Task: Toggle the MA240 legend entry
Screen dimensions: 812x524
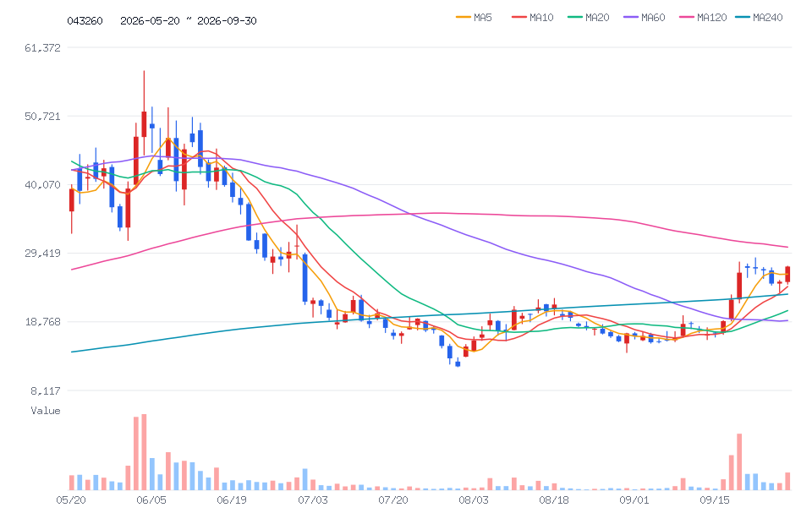Action: [x=759, y=18]
